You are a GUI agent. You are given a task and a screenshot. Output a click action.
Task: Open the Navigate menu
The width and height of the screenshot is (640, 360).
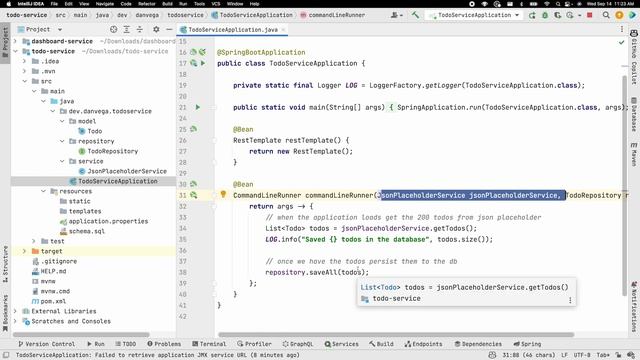coord(105,4)
